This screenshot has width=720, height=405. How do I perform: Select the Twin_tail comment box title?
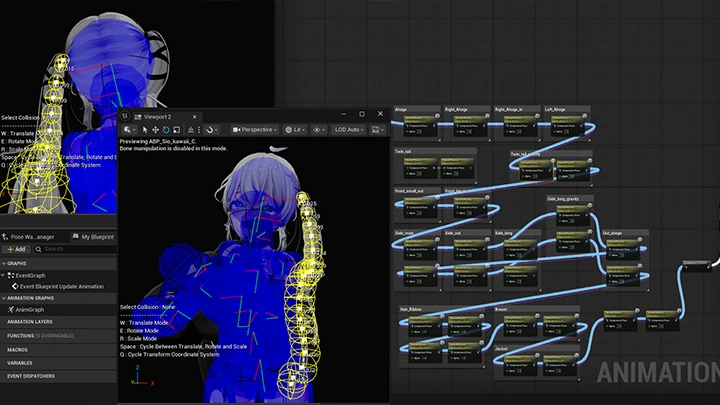(x=403, y=151)
